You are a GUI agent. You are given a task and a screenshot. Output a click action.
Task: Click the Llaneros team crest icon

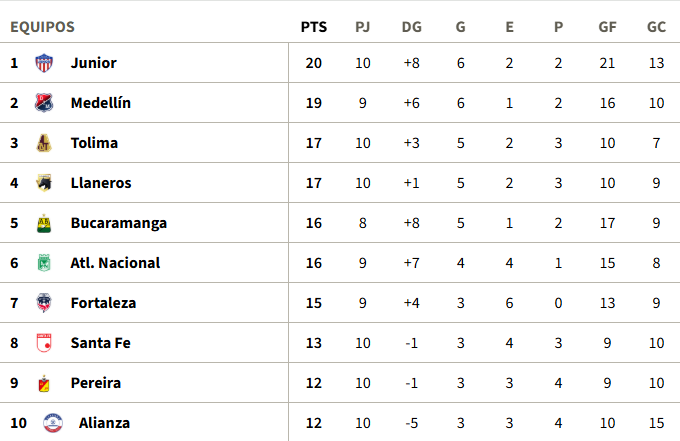[44, 183]
